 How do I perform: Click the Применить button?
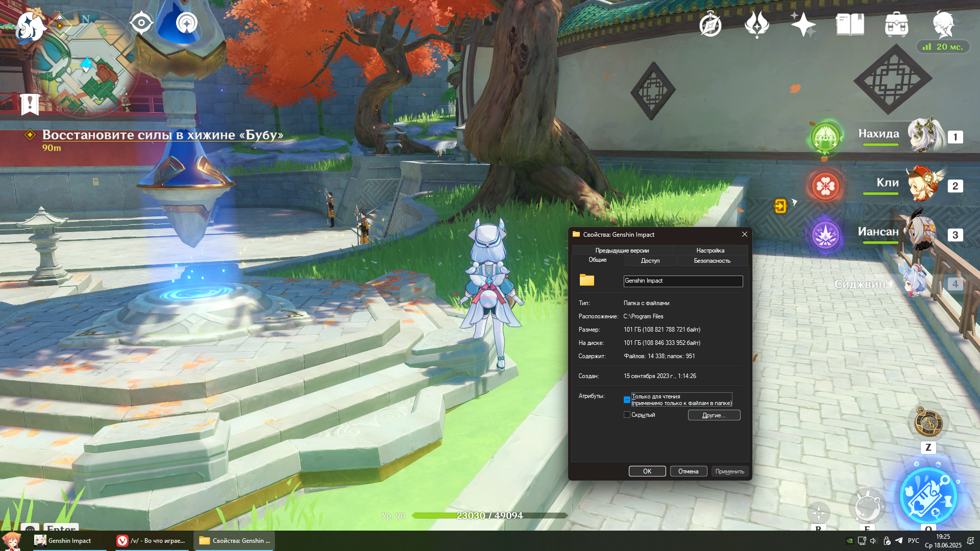click(729, 471)
